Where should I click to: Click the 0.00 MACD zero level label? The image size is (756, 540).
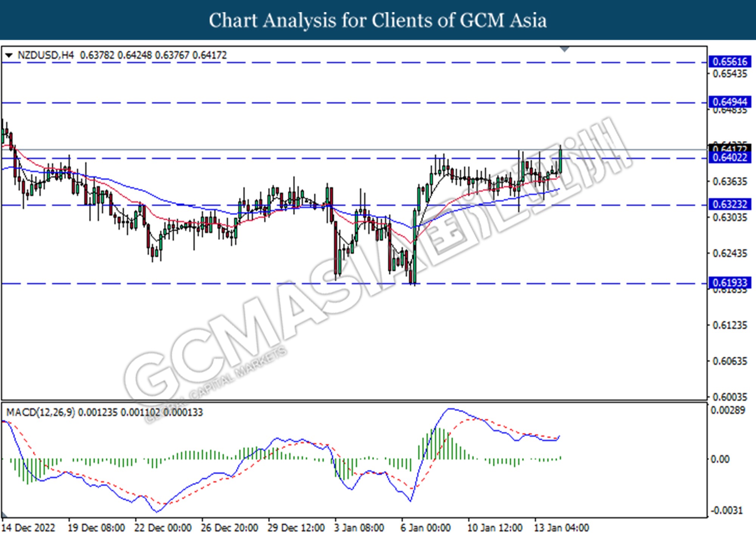click(x=720, y=459)
